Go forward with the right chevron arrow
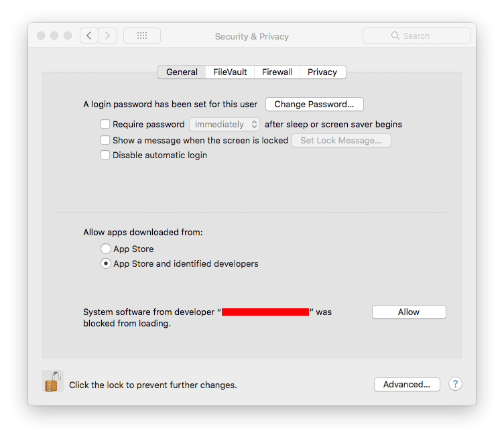Screen dimensions: 504x439 coord(107,36)
